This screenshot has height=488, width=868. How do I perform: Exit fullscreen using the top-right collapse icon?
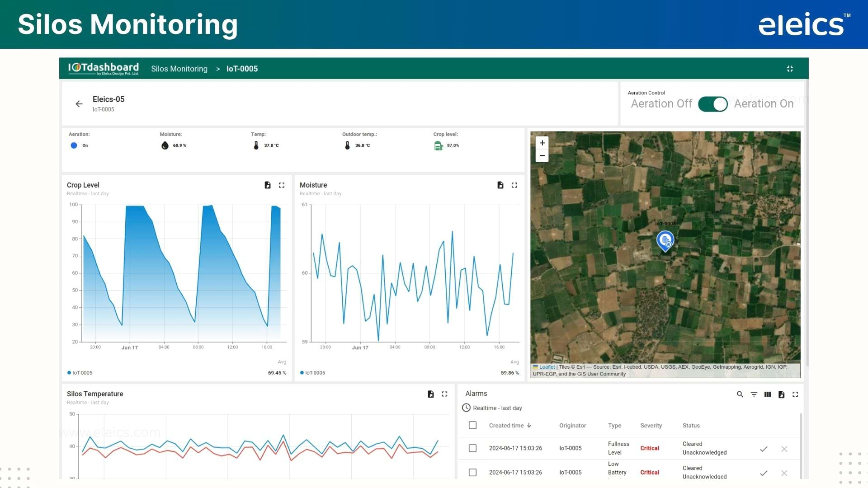pos(790,69)
